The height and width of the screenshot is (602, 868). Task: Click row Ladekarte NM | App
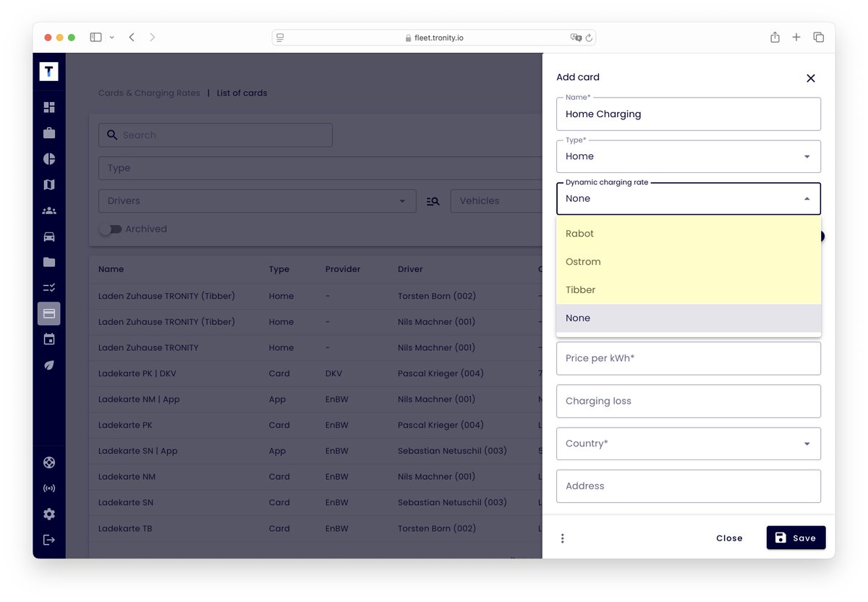pos(315,399)
